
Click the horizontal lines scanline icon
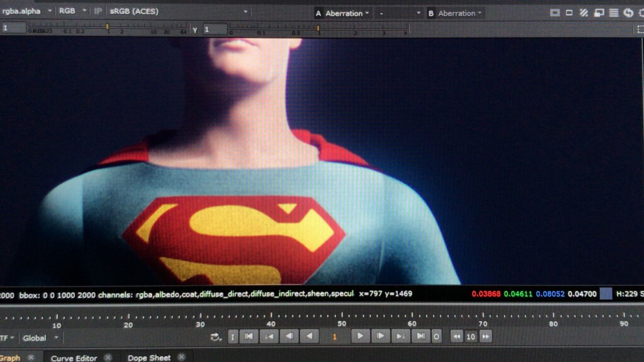(614, 13)
